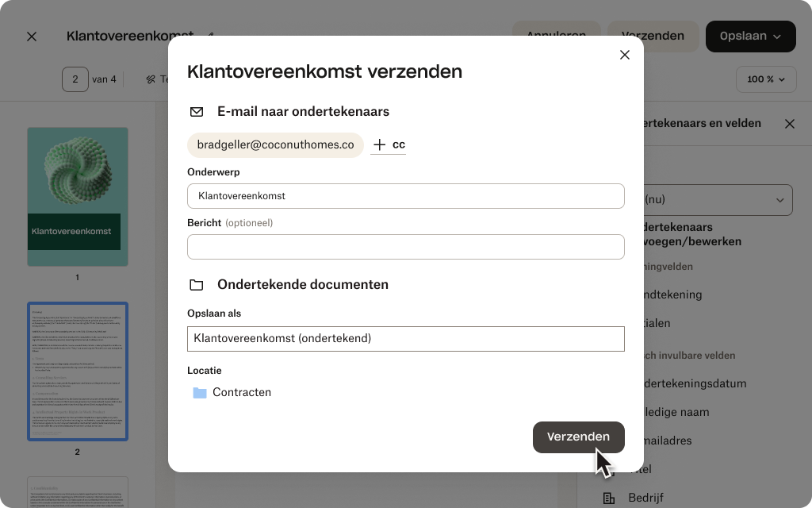Click the folder outline icon by Ondertekende documenten
The height and width of the screenshot is (508, 812).
click(197, 285)
